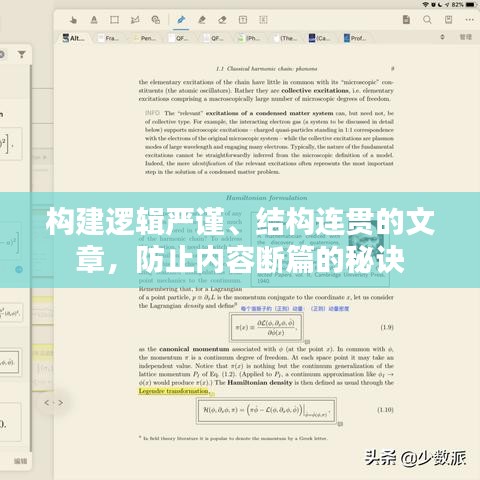
Task: Tap the bold 'canonical momentum' text
Action: (x=194, y=349)
